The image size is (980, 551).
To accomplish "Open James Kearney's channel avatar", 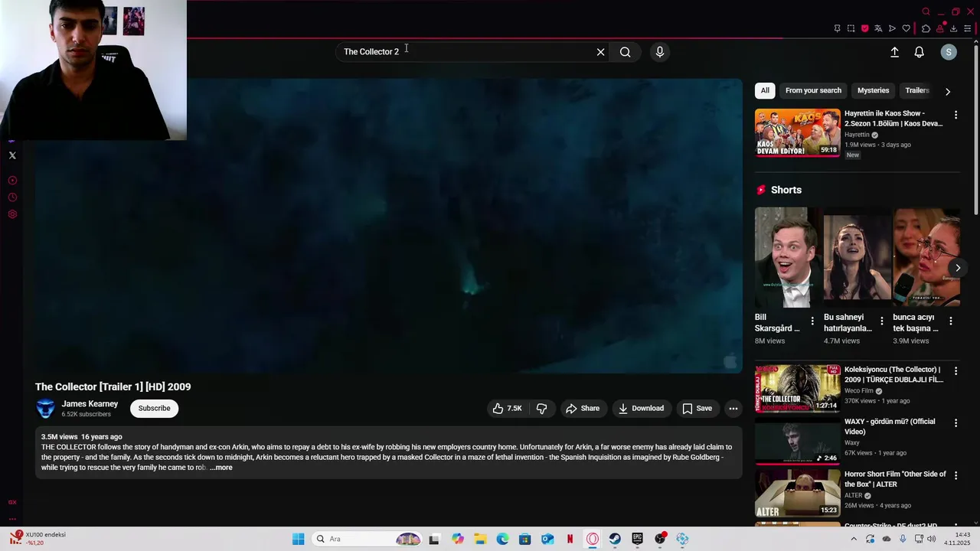I will coord(46,409).
